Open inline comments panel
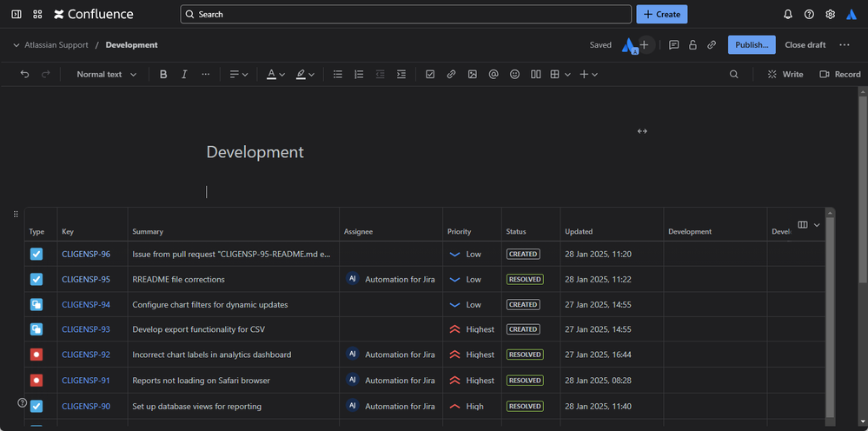Viewport: 868px width, 431px height. 673,45
